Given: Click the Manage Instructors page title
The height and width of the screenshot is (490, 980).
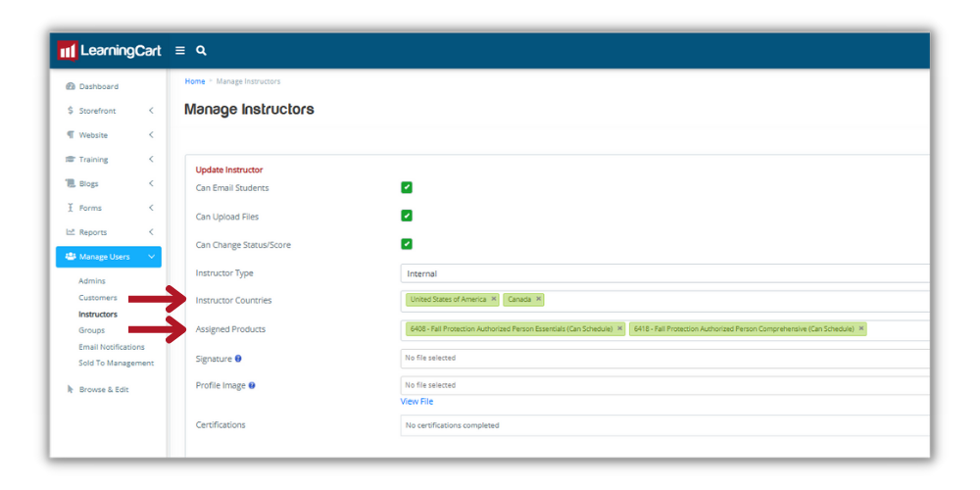Looking at the screenshot, I should [x=249, y=110].
